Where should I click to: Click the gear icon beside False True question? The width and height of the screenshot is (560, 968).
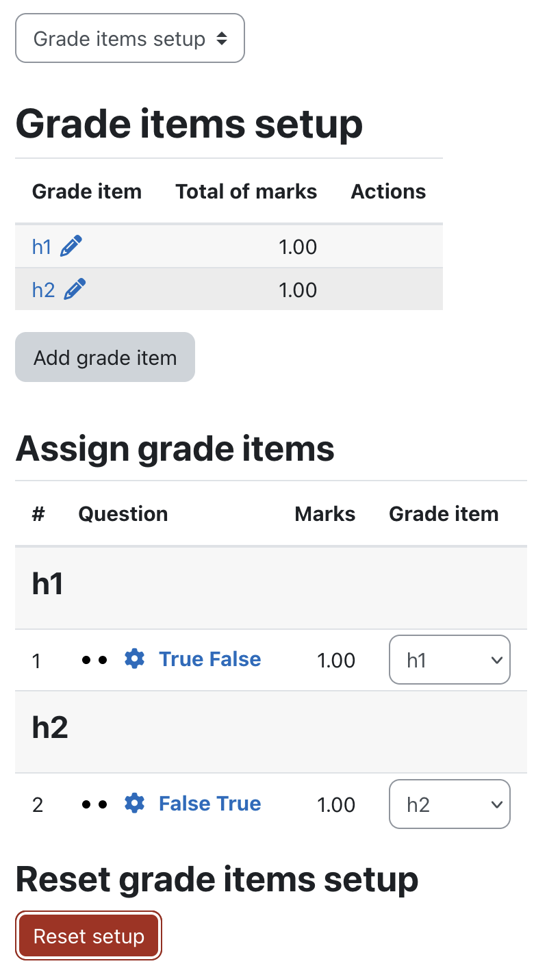point(135,803)
